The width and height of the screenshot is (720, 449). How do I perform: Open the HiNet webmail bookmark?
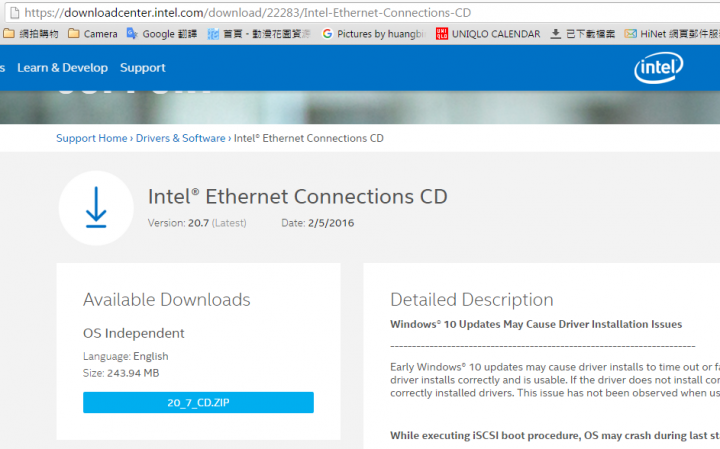670,33
